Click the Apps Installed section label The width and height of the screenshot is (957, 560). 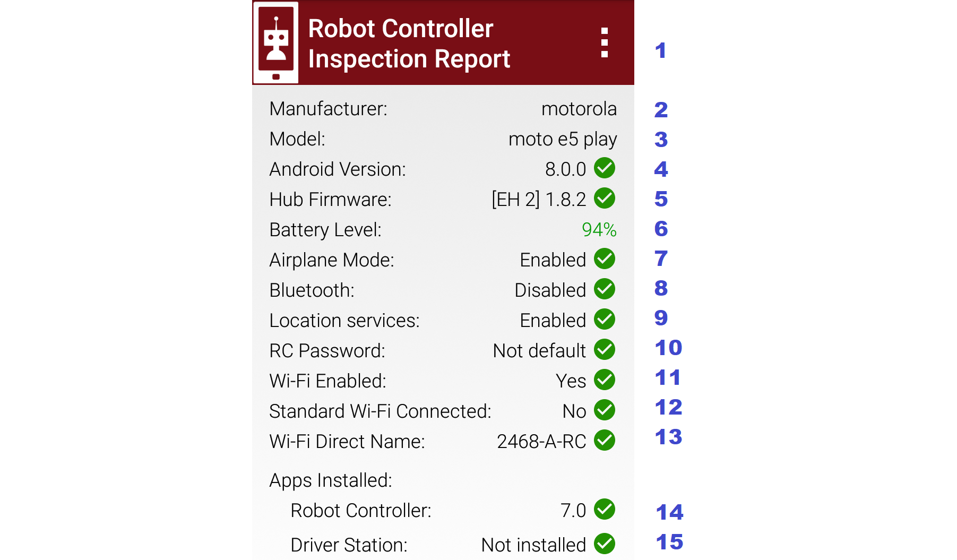(x=331, y=480)
